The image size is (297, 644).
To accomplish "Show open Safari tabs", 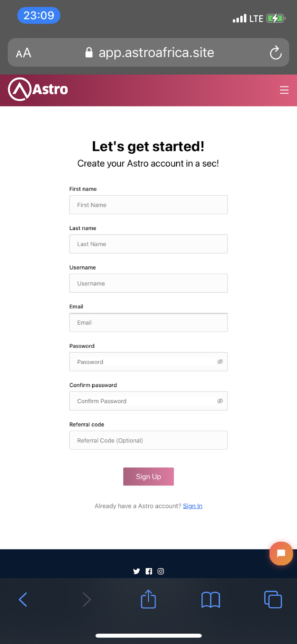I will point(273,599).
